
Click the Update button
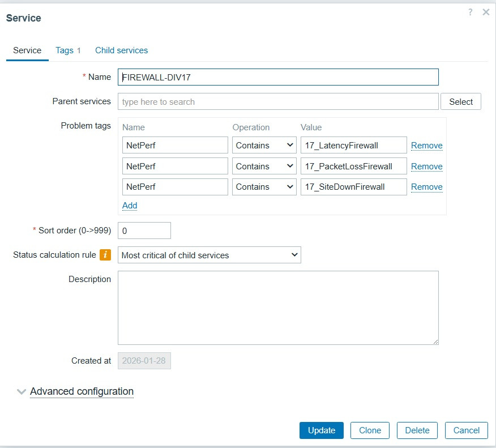coord(322,430)
